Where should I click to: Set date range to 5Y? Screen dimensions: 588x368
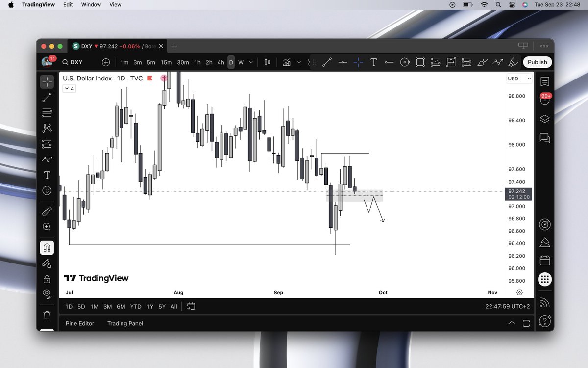[x=162, y=306]
